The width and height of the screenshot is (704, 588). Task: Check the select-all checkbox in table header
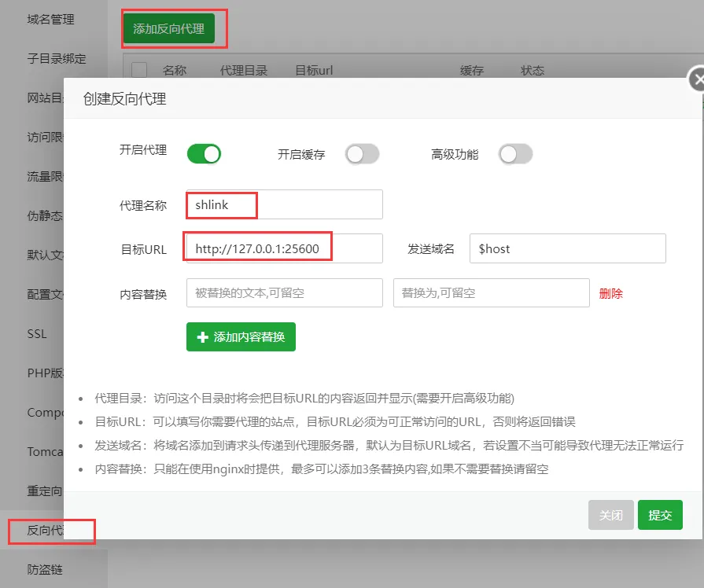point(139,70)
